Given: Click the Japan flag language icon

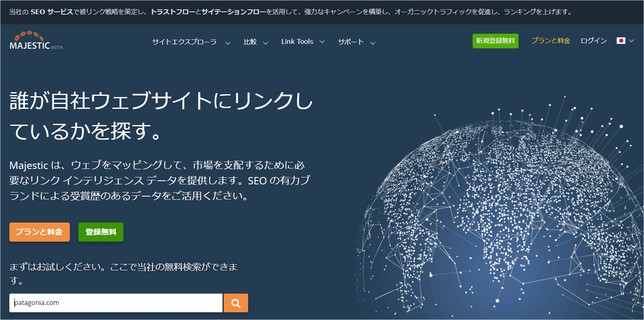Looking at the screenshot, I should (x=620, y=41).
